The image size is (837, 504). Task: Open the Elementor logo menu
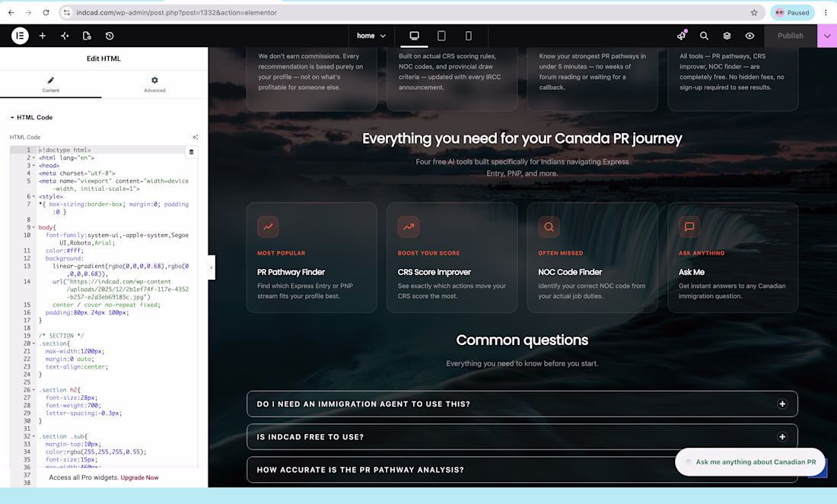tap(20, 36)
